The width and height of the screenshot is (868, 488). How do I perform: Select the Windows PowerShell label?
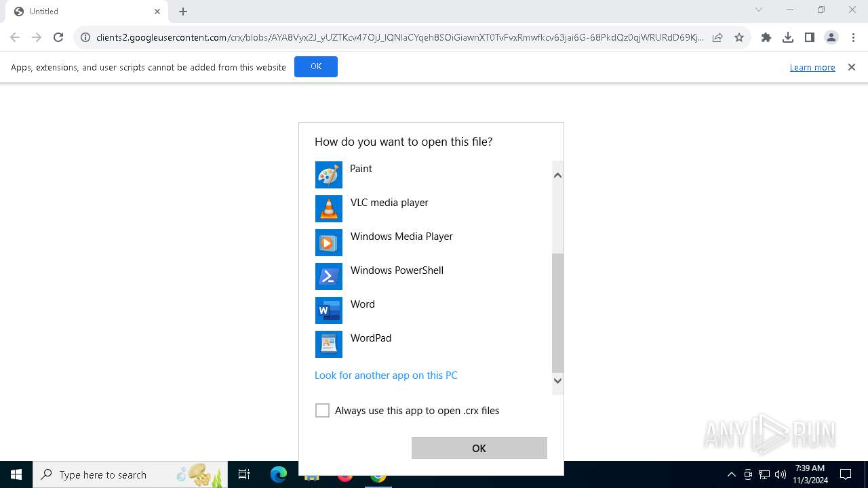tap(397, 270)
